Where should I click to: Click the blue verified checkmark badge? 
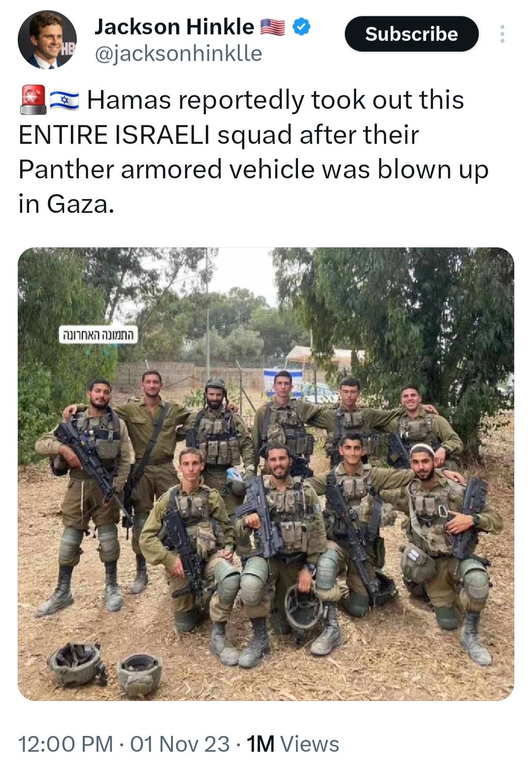(301, 27)
